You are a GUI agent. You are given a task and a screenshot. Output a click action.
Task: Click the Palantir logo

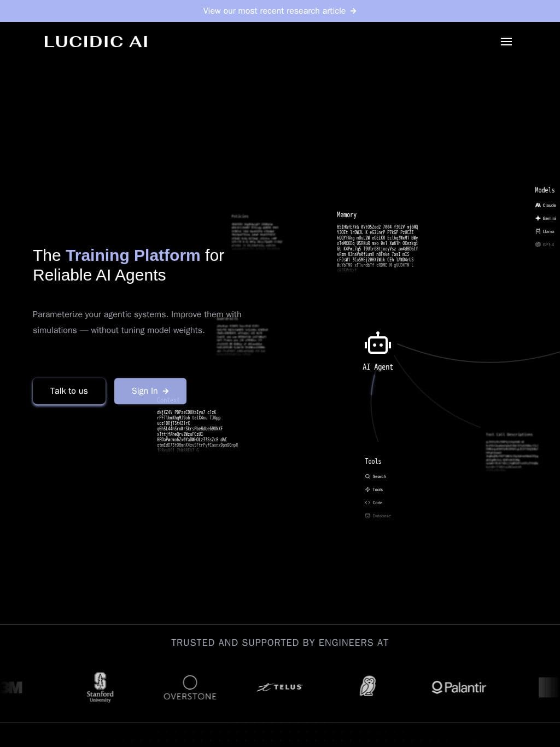[459, 687]
